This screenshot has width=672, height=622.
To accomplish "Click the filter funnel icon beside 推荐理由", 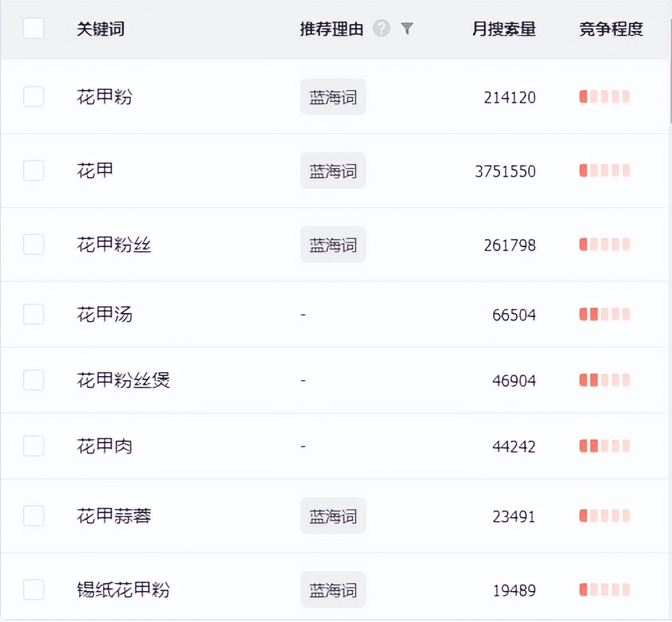I will coord(406,29).
